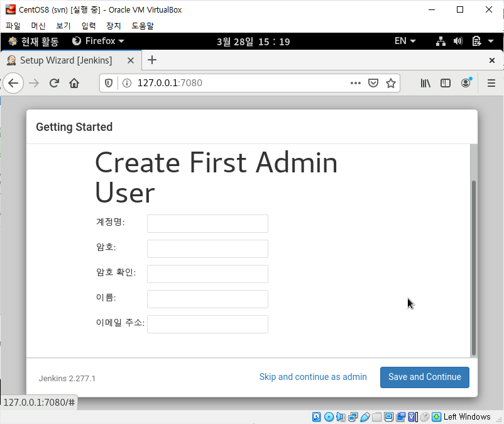This screenshot has height=424, width=504.
Task: Click VirtualBox optical disk status icon
Action: pos(329,417)
